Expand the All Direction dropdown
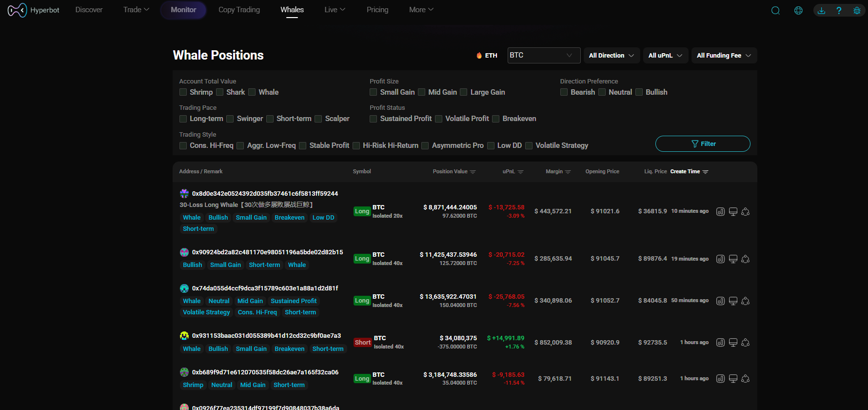Viewport: 868px width, 410px height. click(611, 56)
